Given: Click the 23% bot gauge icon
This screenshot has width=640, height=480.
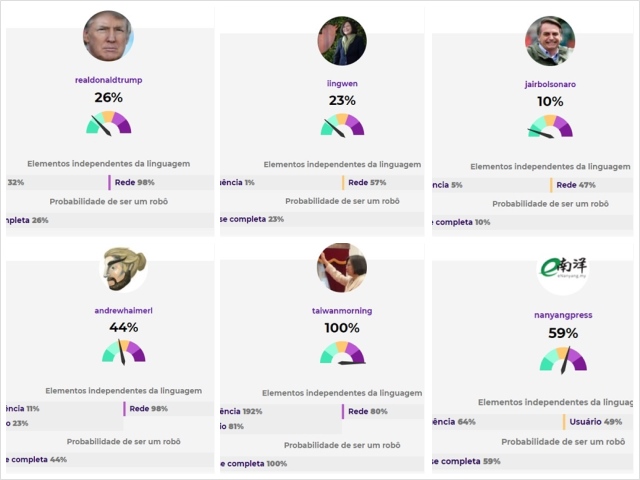Looking at the screenshot, I should point(342,125).
